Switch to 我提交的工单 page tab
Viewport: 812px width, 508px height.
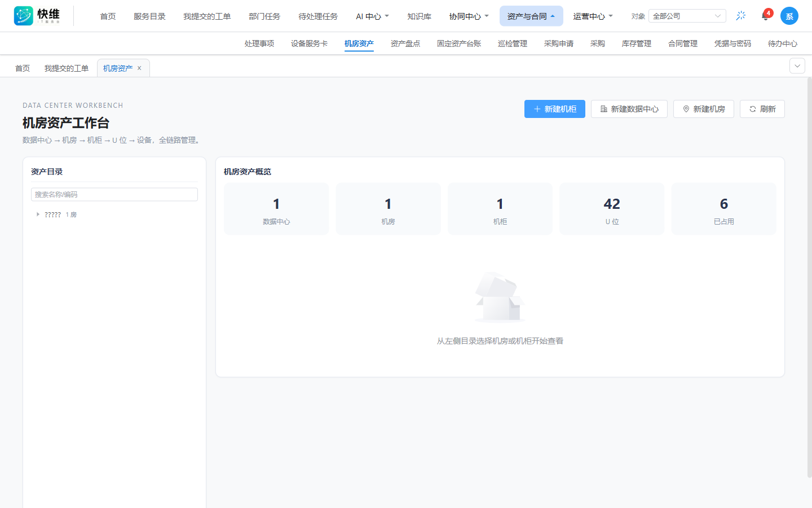click(67, 68)
